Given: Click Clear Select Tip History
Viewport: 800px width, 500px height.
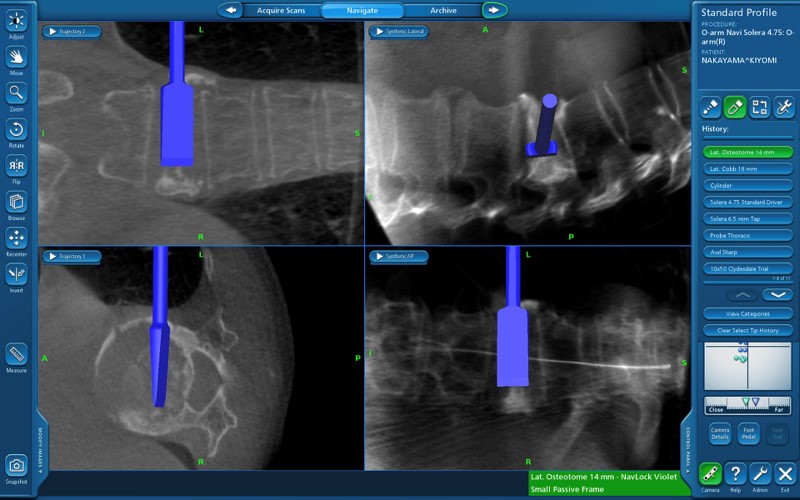Looking at the screenshot, I should (747, 331).
